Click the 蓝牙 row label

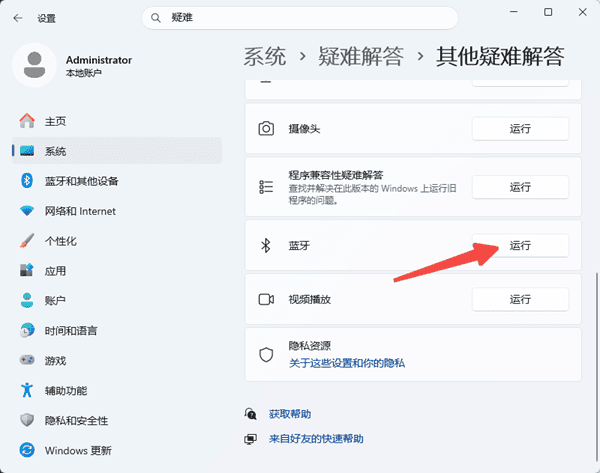tap(299, 245)
